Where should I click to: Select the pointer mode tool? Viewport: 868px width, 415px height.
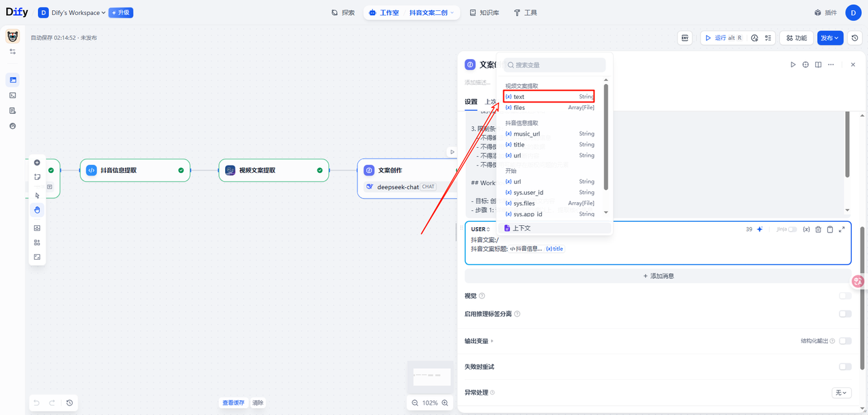[37, 195]
